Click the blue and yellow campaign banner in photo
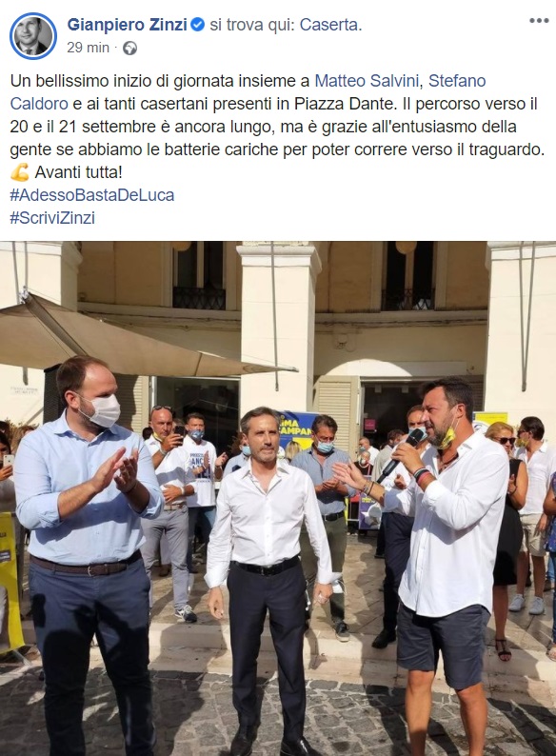Screen dimensions: 556x756 [295, 429]
